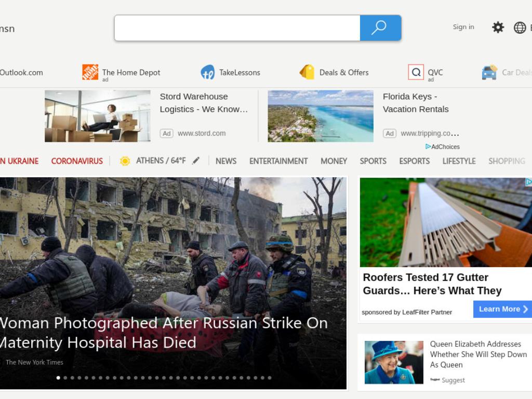Click the Suggest source label
This screenshot has height=399, width=532.
click(x=453, y=380)
